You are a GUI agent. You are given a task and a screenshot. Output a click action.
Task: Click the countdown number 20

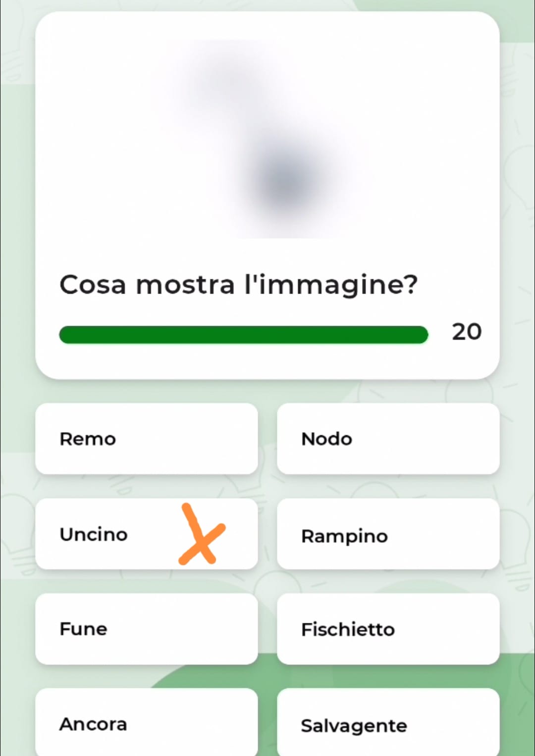click(x=466, y=332)
